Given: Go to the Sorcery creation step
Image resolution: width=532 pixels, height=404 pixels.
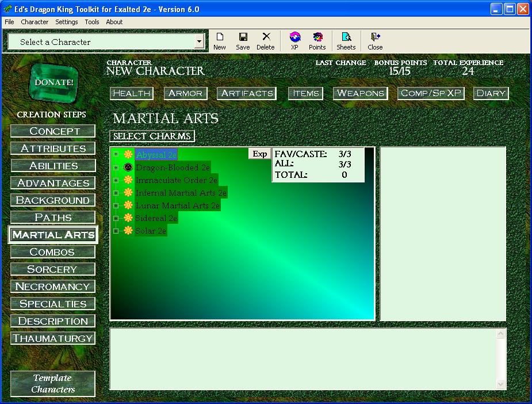Looking at the screenshot, I should (53, 269).
